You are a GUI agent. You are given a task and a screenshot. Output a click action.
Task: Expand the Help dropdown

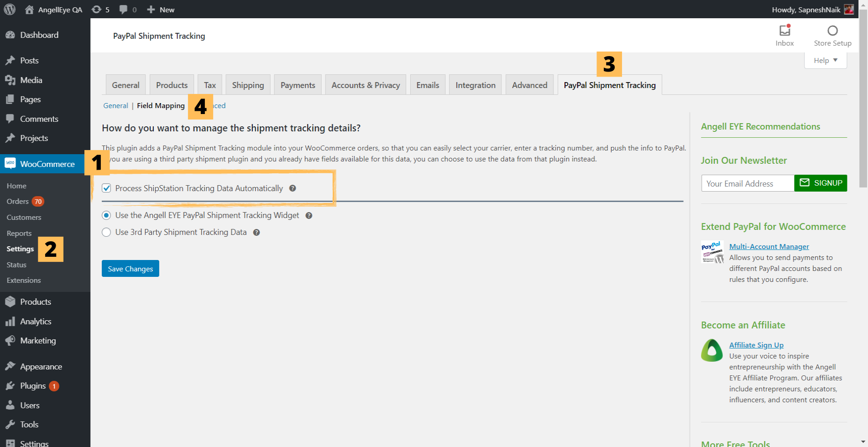coord(825,60)
